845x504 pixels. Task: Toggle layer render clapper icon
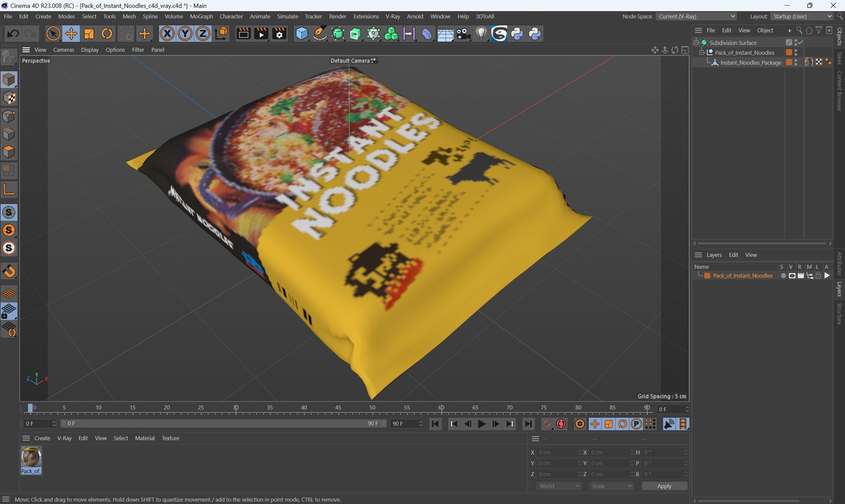coord(801,276)
